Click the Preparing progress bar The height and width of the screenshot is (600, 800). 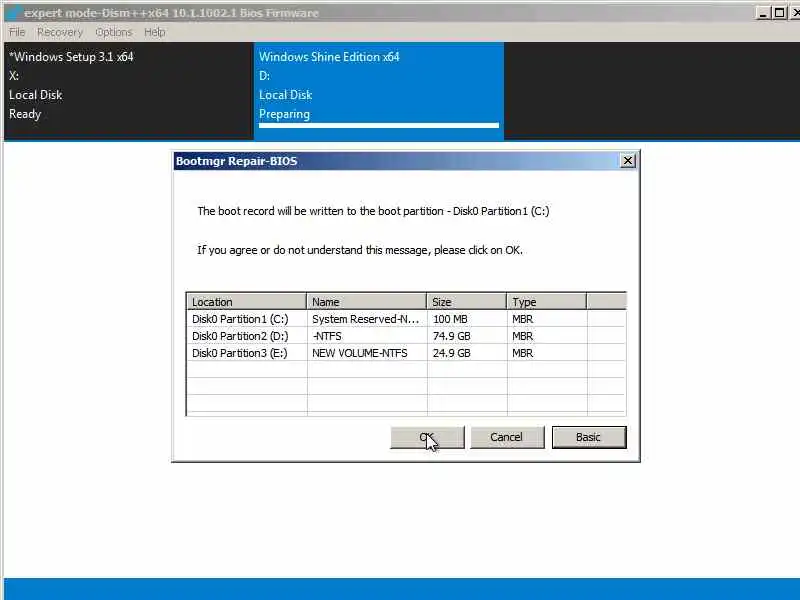point(379,125)
